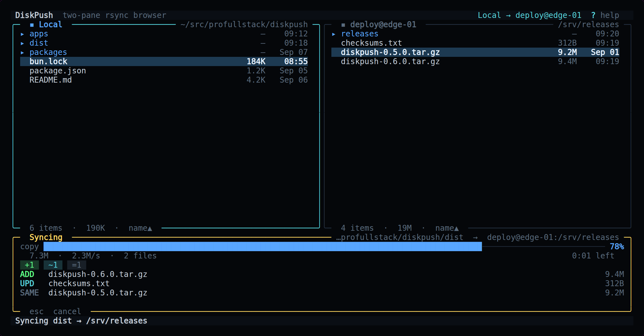Screen dimensions: 644x336
Task: Click the 190K Local total size
Action: click(x=95, y=228)
